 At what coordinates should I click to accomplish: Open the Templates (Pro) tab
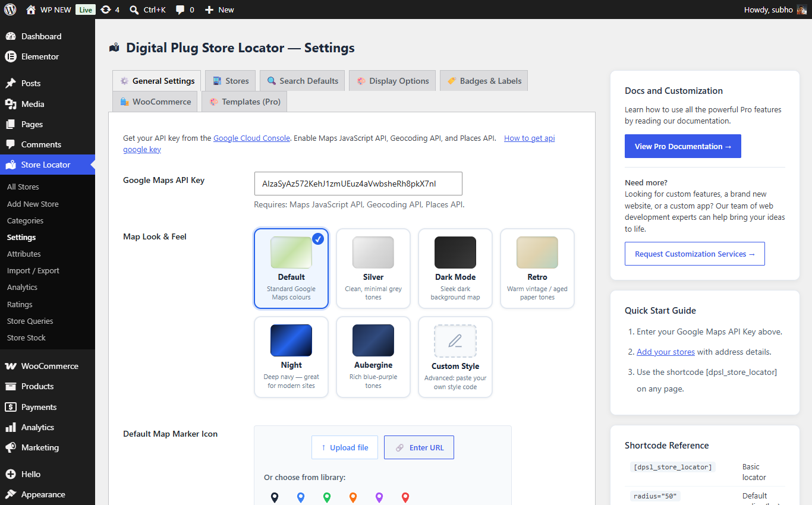coord(244,102)
